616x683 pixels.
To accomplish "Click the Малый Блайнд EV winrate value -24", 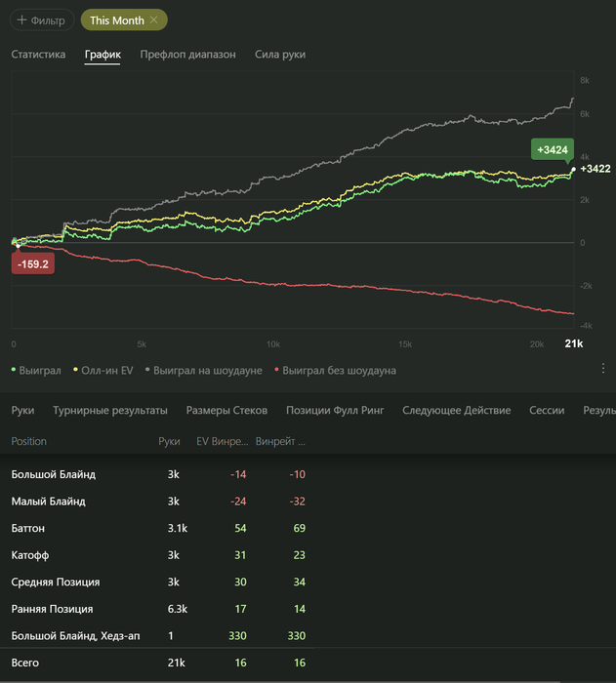I will click(238, 502).
